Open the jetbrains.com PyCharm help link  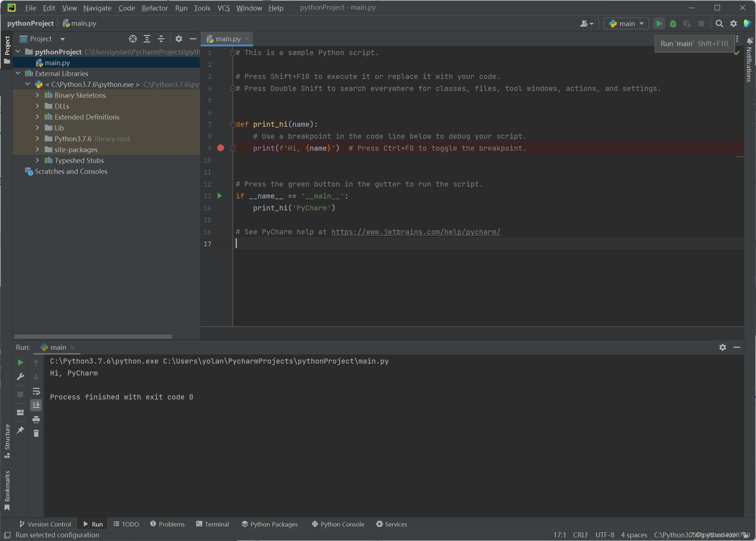click(x=416, y=232)
